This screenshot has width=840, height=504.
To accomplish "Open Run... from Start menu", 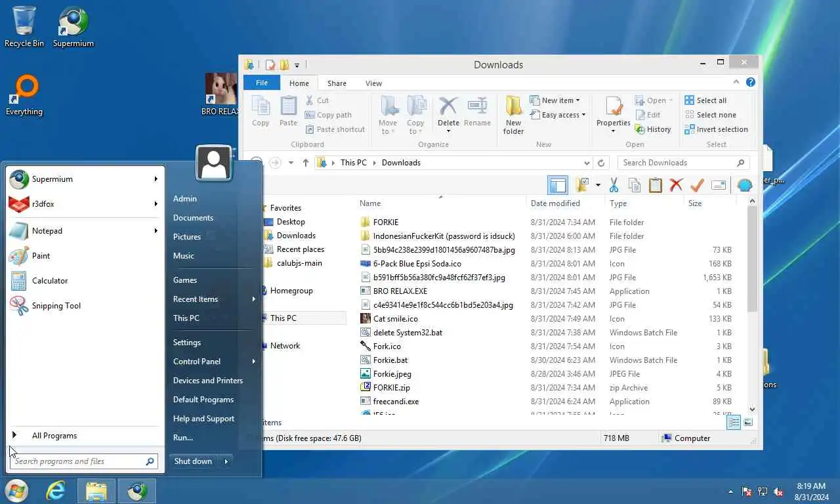I will click(183, 438).
